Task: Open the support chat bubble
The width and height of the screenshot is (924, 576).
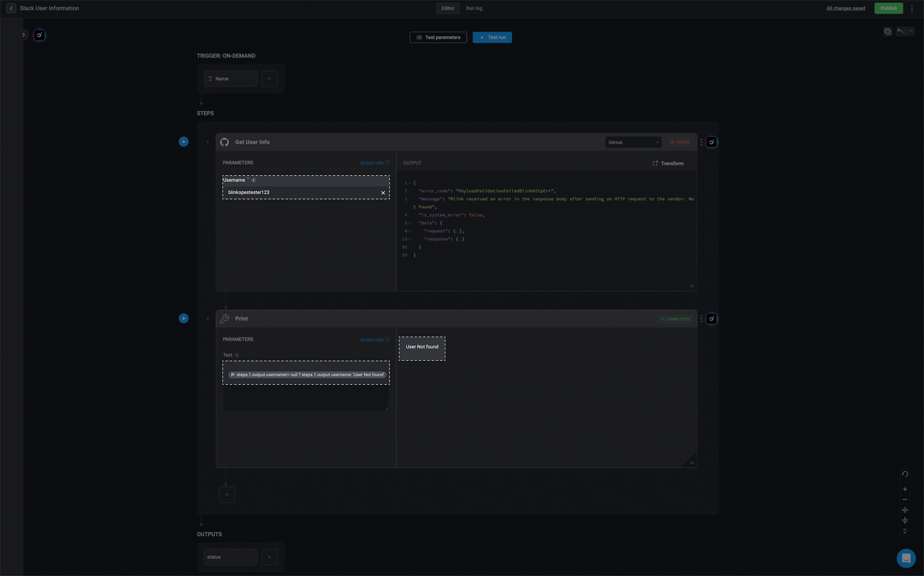Action: tap(906, 558)
